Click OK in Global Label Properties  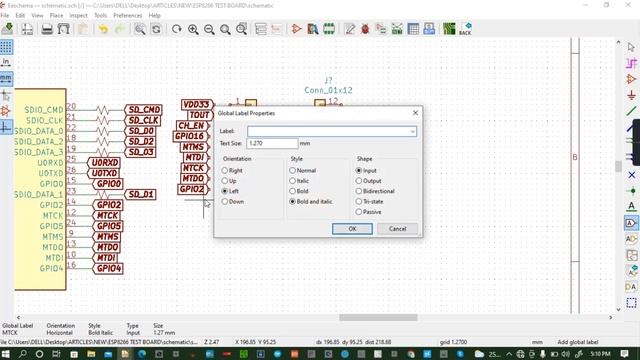pyautogui.click(x=352, y=229)
